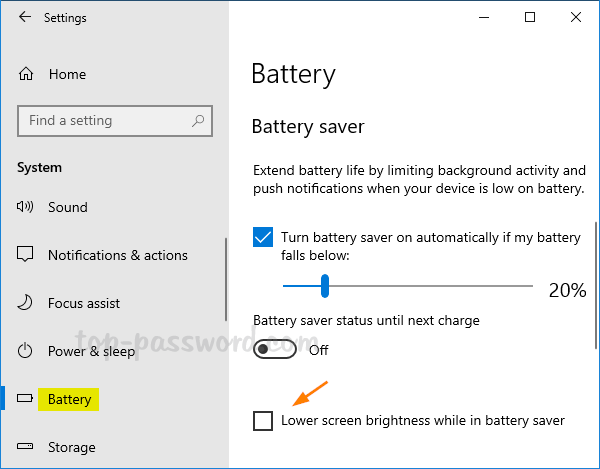Toggle battery saver status switch
Screen dimensions: 600x469
(x=275, y=350)
